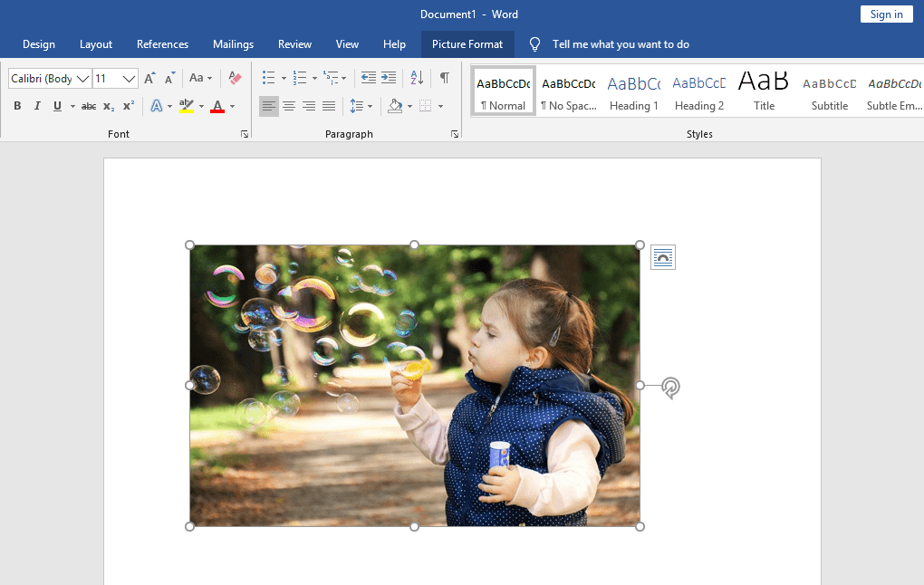The image size is (924, 585).
Task: Open the Calibri font name dropdown
Action: coord(83,79)
